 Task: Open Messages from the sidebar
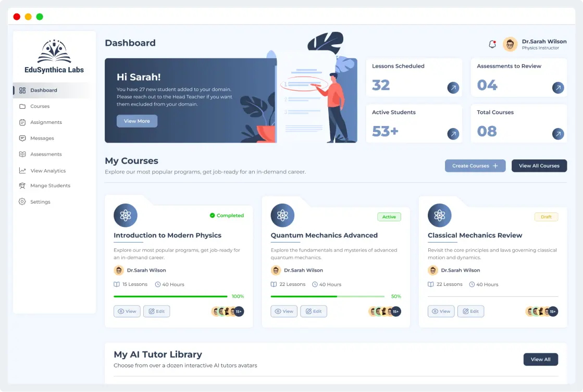coord(42,138)
